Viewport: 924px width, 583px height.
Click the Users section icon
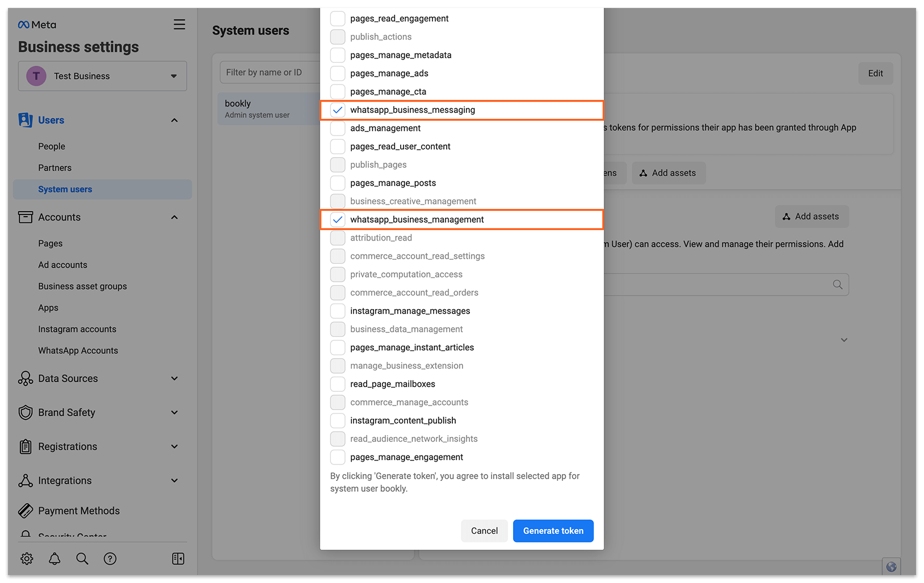26,120
